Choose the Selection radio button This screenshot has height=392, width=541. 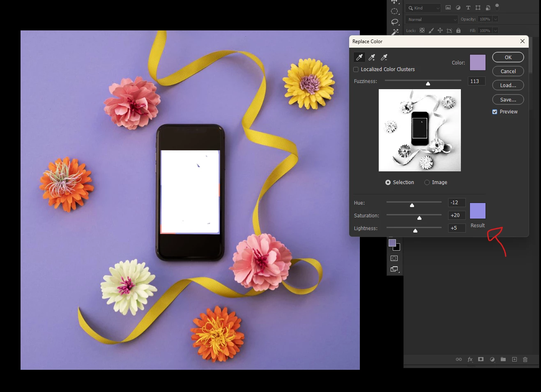click(x=388, y=182)
